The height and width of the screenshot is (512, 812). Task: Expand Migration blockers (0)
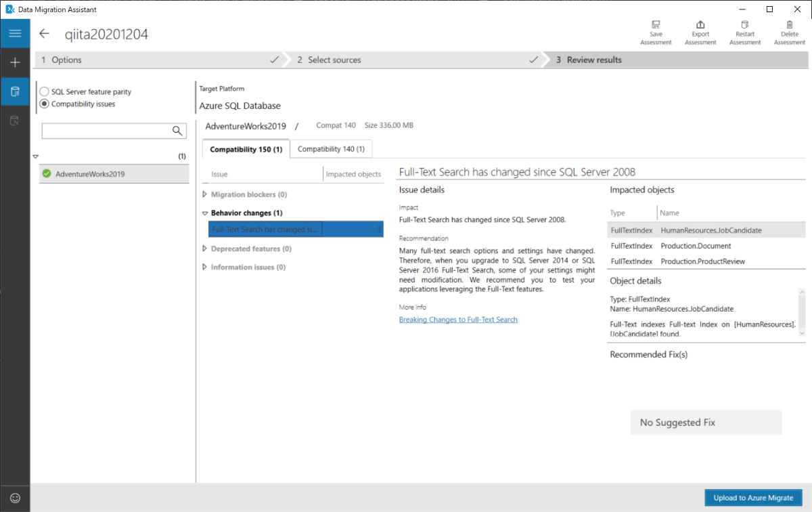coord(206,194)
